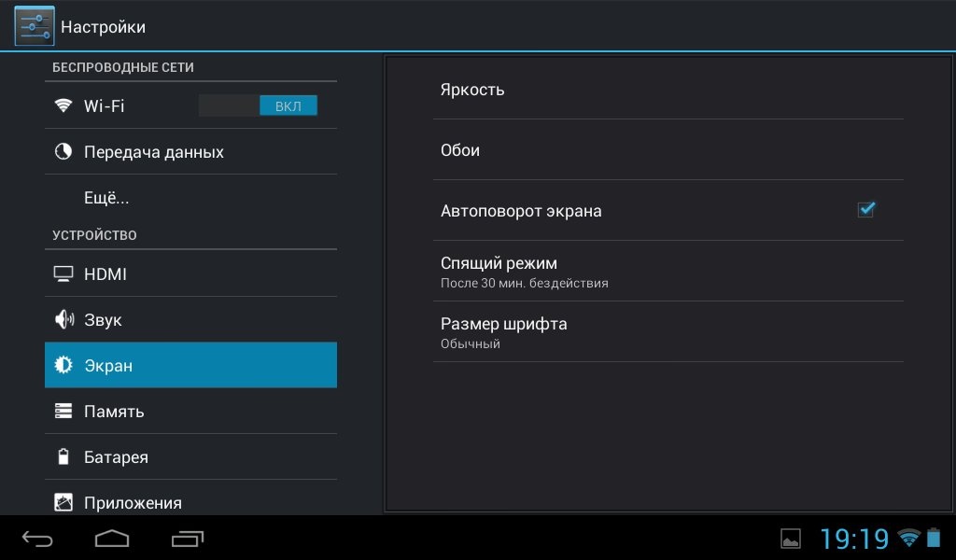
Task: Tap the battery icon in sidebar
Action: coord(63,457)
